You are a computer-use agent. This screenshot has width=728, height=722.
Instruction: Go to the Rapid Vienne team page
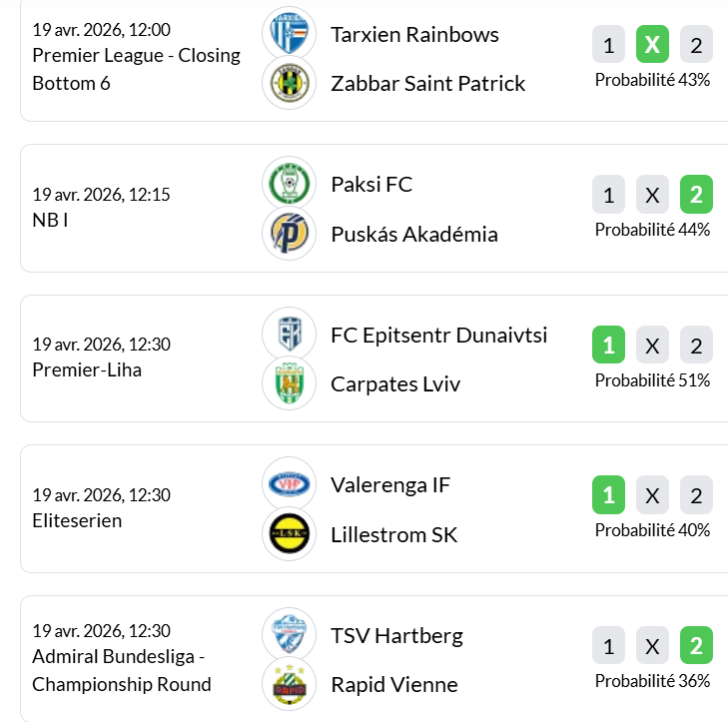[393, 684]
